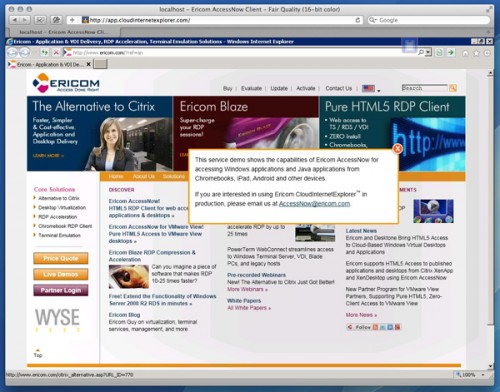The image size is (500, 392).
Task: Click the eye thumbnail beside Blaze description
Action: pyautogui.click(x=129, y=277)
